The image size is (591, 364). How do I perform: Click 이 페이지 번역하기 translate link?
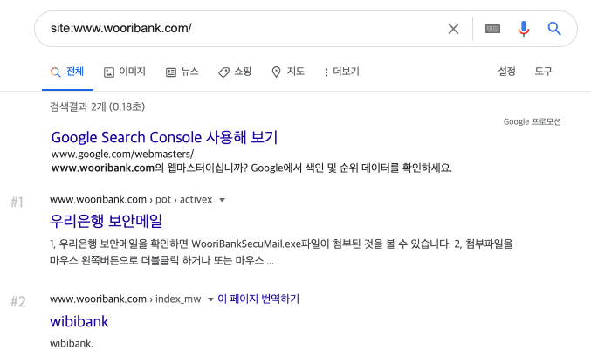258,299
